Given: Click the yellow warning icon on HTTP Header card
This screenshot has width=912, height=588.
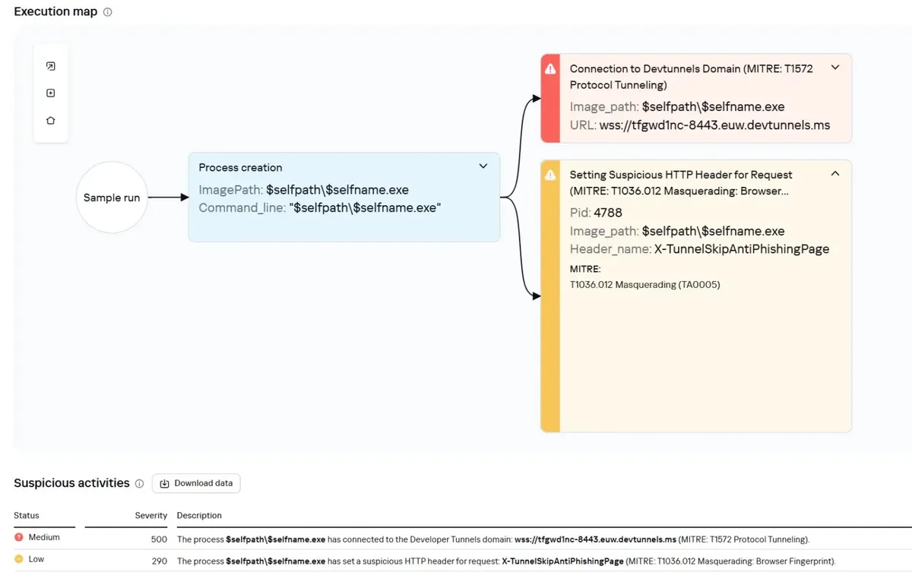Looking at the screenshot, I should (550, 175).
